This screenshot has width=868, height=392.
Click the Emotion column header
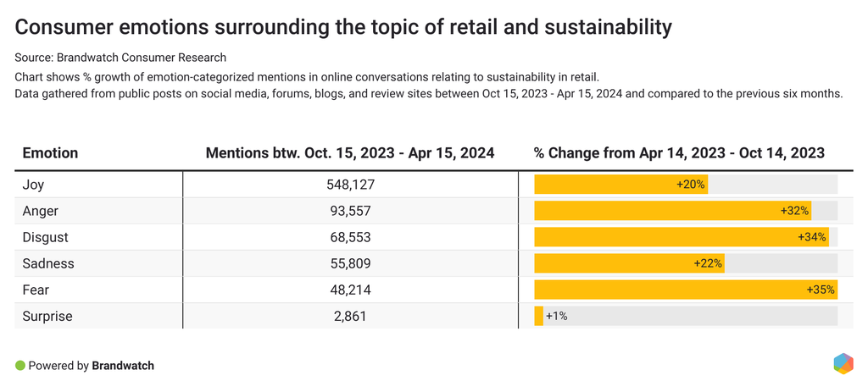[50, 153]
